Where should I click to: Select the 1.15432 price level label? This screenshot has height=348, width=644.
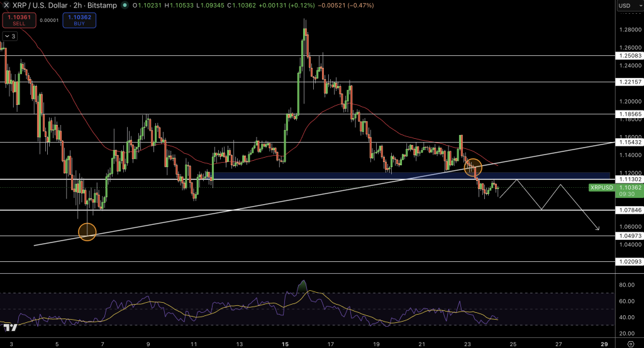(x=630, y=143)
